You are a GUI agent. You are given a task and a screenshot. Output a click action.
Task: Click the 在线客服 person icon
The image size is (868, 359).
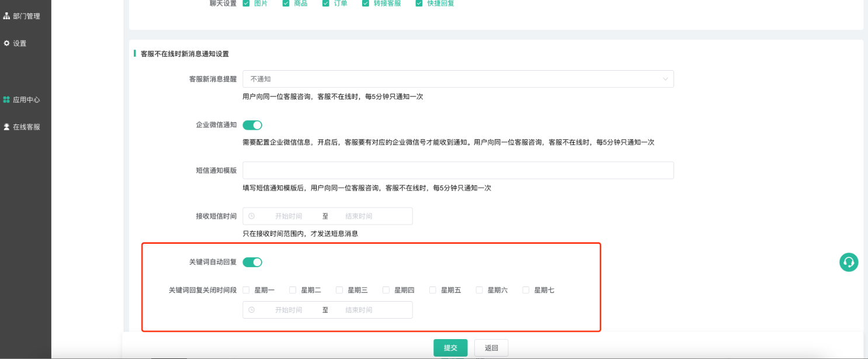7,127
